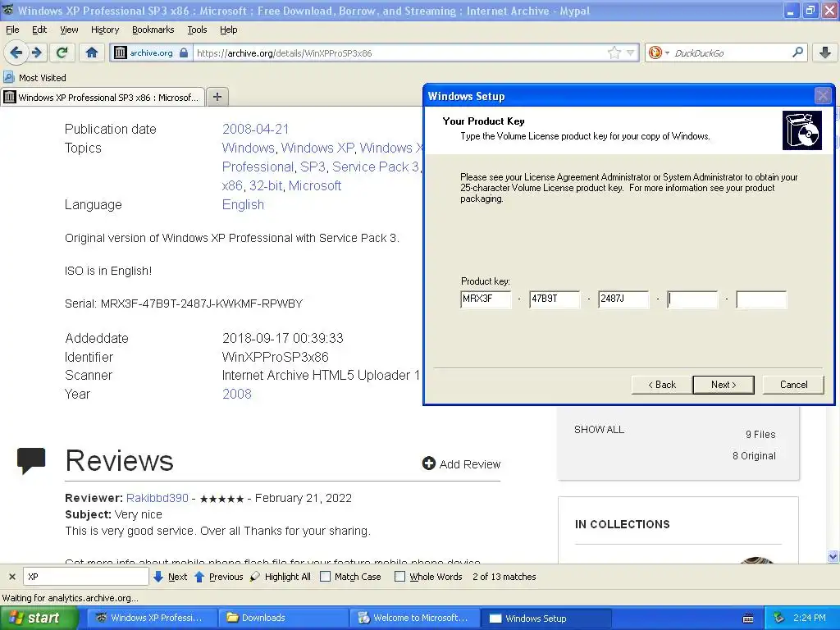This screenshot has height=630, width=840.
Task: Switch to Windows Setup taskbar item
Action: coord(546,619)
